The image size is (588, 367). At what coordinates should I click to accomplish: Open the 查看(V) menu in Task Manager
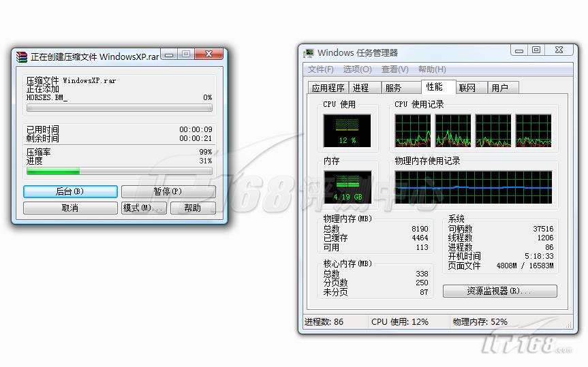click(394, 69)
